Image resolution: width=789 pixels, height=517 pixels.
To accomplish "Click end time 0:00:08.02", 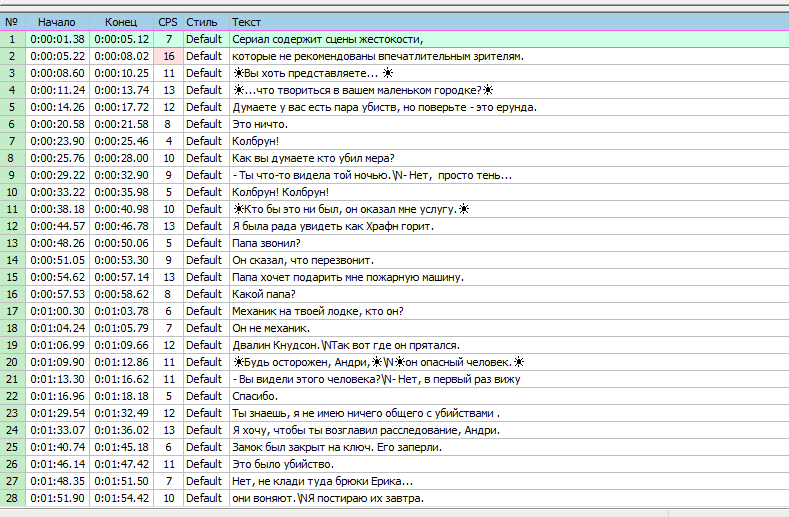I will point(121,56).
